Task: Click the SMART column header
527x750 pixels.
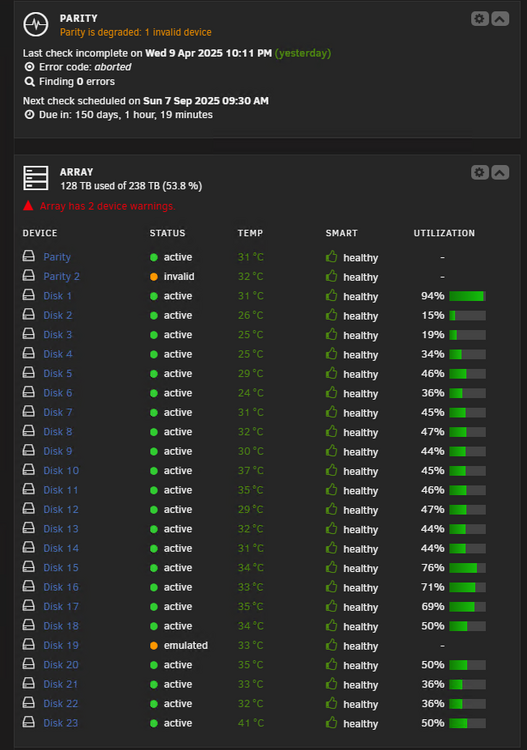Action: coord(341,233)
